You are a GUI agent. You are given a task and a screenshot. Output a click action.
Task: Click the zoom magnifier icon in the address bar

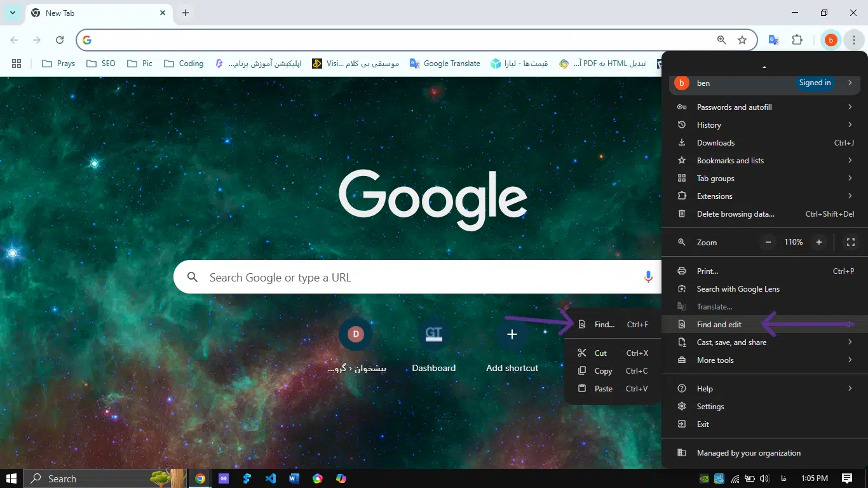point(721,40)
